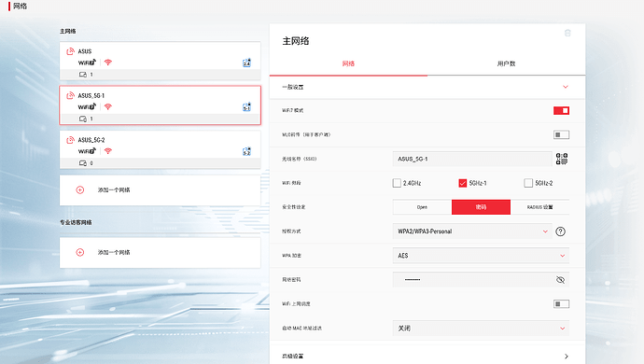The image size is (644, 364).
Task: Click the WiFi7 logo on ASUS card
Action: point(87,63)
